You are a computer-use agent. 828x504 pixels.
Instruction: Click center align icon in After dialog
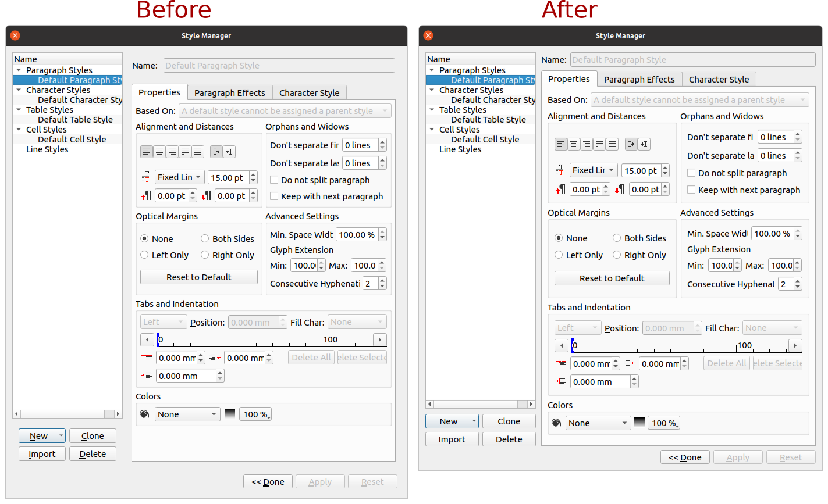[574, 144]
